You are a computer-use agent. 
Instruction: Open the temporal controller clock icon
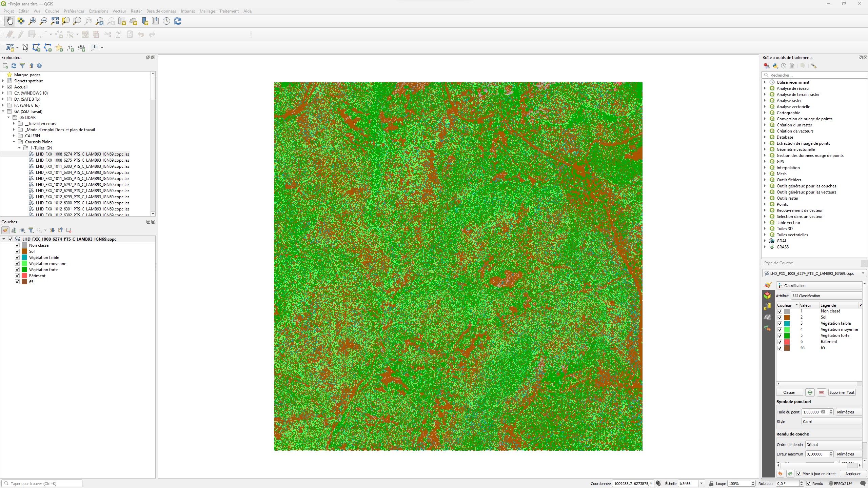(x=166, y=21)
